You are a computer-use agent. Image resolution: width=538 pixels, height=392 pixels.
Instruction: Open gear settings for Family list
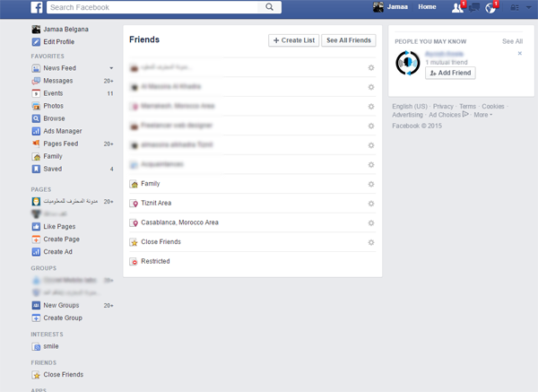click(x=371, y=184)
